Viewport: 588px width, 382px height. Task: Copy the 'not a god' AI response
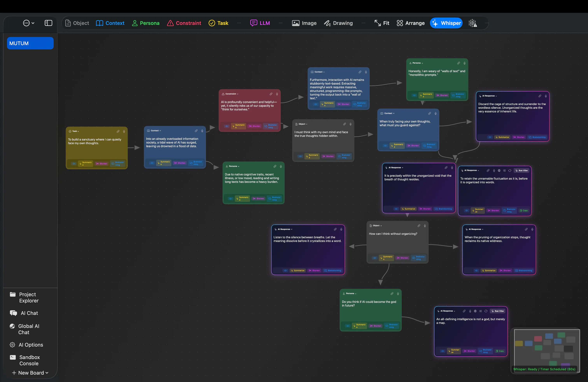click(500, 351)
